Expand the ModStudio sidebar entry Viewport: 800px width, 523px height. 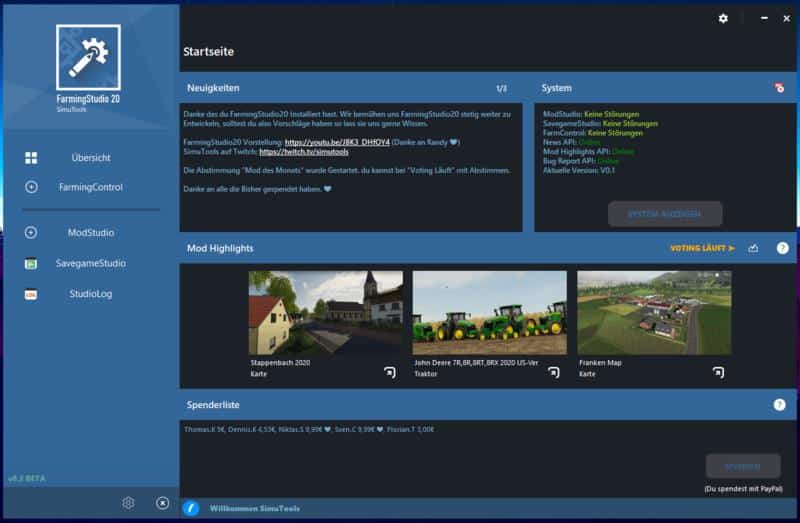[x=31, y=233]
